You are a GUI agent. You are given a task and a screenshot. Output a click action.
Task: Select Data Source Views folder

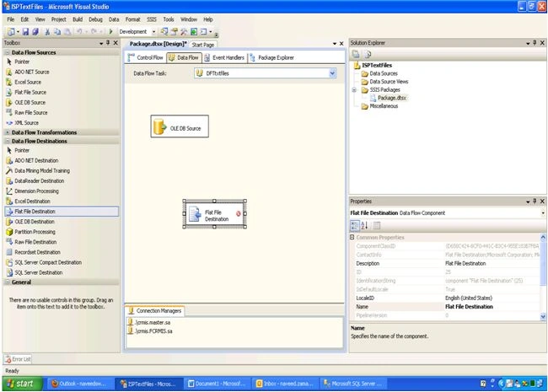(x=385, y=82)
